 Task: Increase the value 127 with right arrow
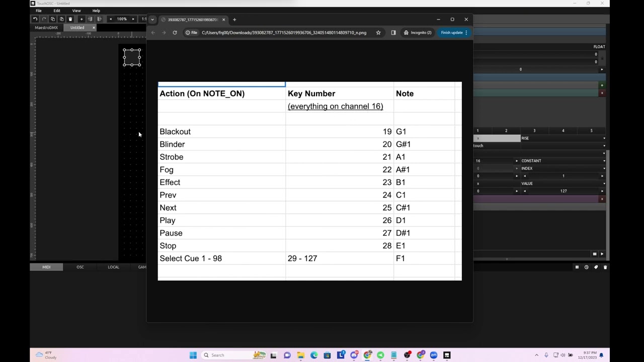pyautogui.click(x=602, y=191)
